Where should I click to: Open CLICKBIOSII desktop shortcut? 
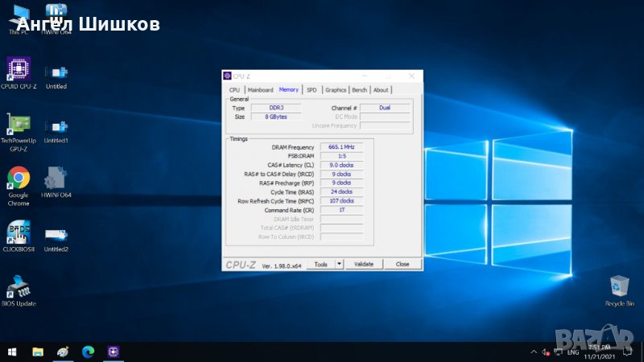(19, 232)
